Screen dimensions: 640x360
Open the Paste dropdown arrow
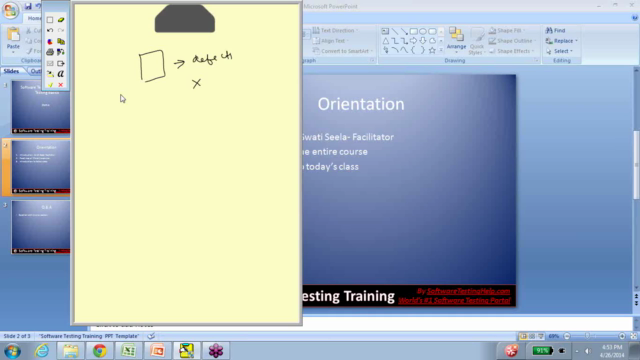[x=13, y=52]
